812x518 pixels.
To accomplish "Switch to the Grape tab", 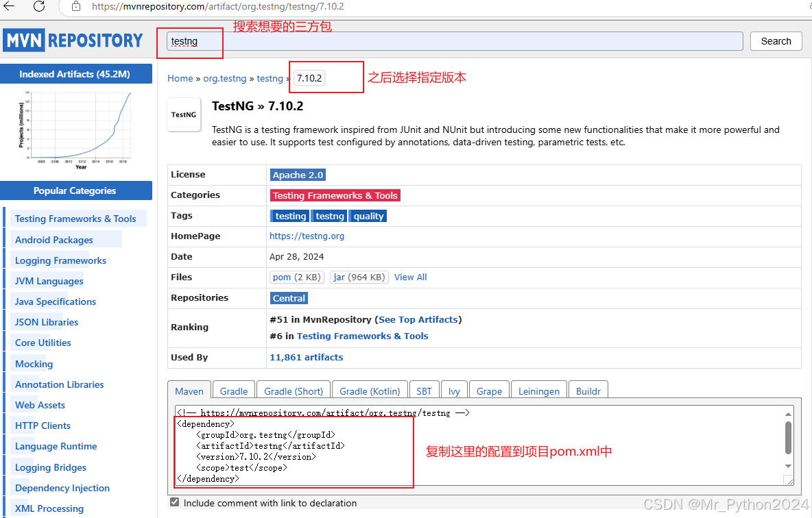I will point(490,391).
